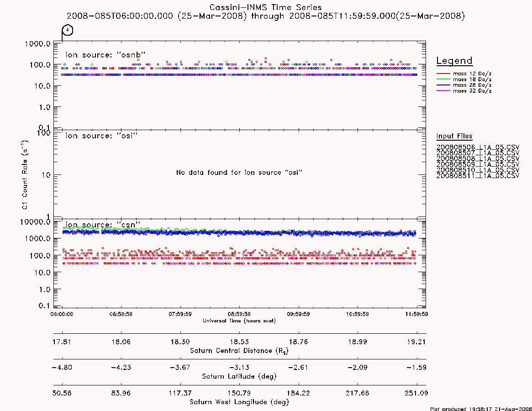Image resolution: width=532 pixels, height=411 pixels.
Task: Click the Cassini-INMS Time Series title
Action: [266, 7]
